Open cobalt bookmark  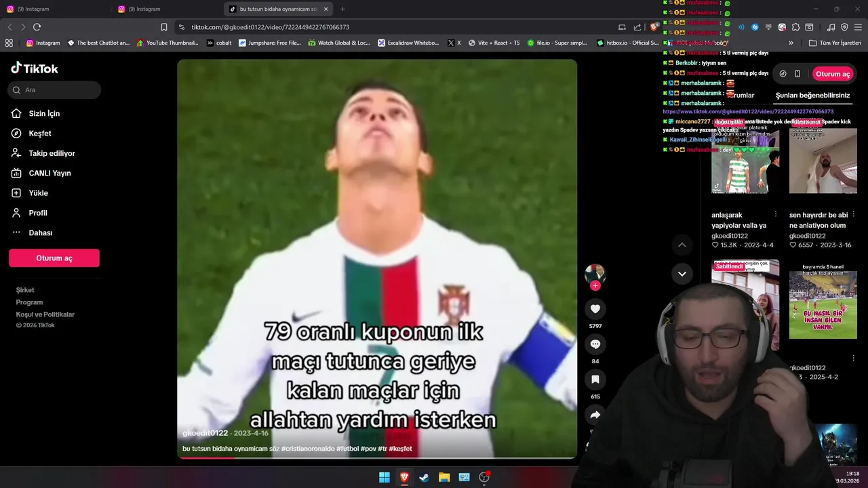point(219,43)
